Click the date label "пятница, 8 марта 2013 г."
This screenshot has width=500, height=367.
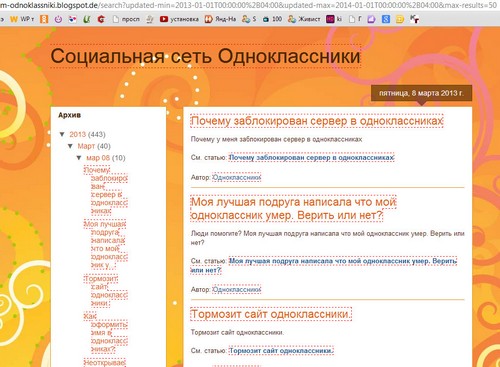421,93
